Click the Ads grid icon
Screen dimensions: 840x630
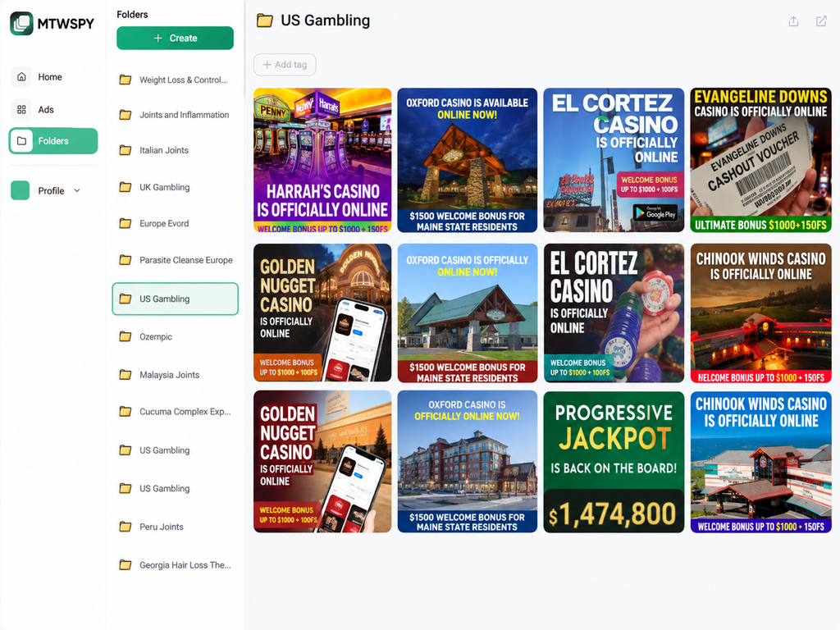click(21, 109)
